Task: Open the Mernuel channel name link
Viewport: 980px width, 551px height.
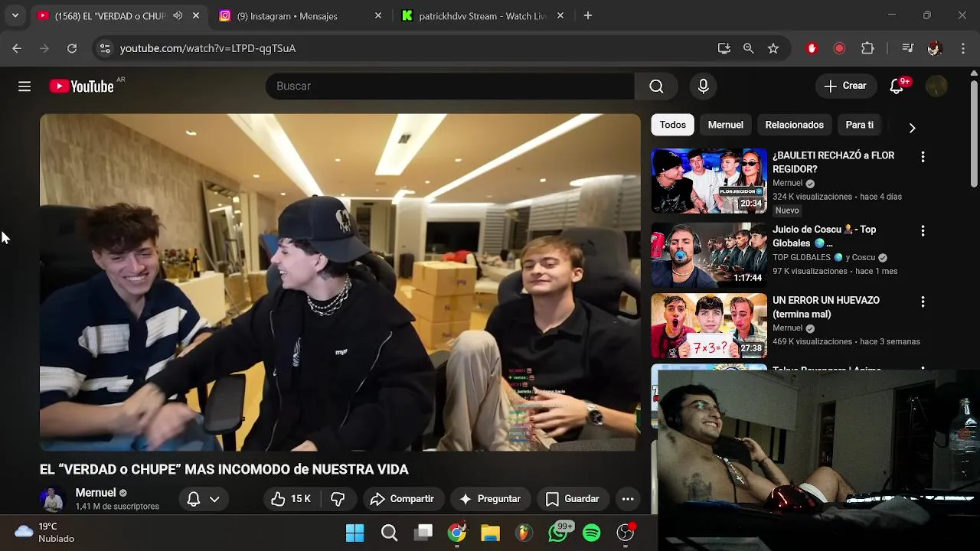Action: pos(96,493)
